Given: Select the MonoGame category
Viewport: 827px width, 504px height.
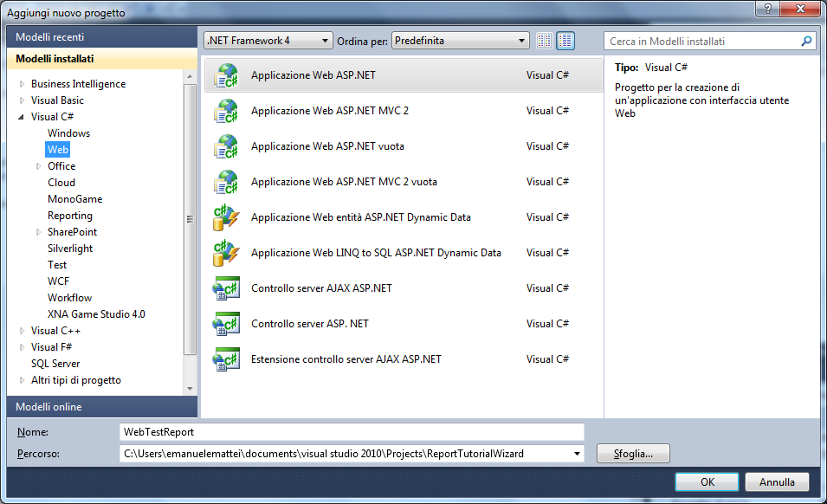Looking at the screenshot, I should tap(74, 199).
